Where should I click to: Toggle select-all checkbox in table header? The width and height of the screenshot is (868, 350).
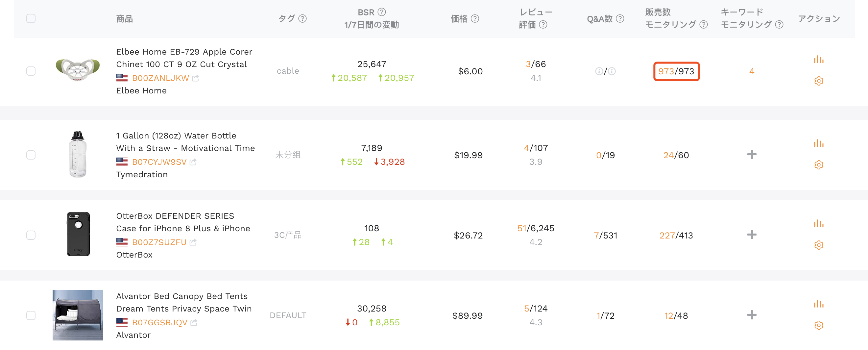pos(31,18)
